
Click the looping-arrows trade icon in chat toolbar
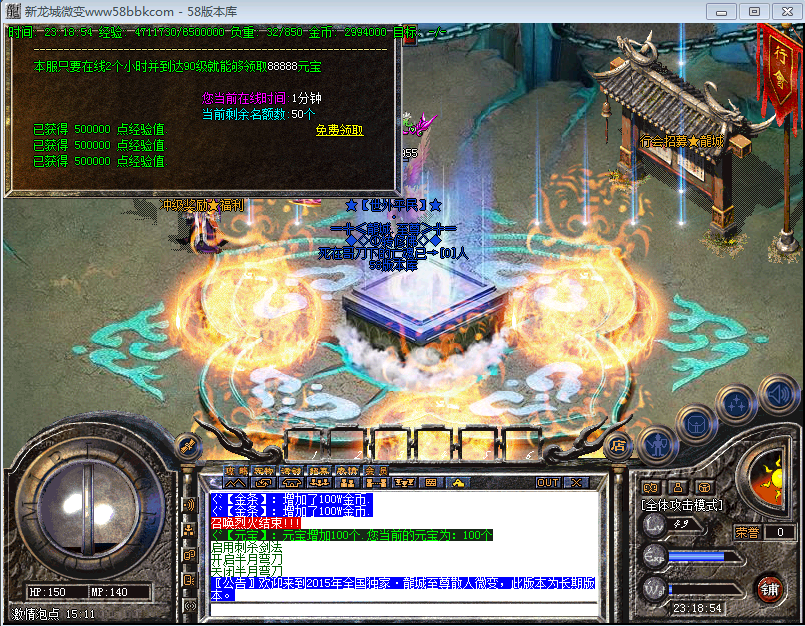pyautogui.click(x=263, y=483)
